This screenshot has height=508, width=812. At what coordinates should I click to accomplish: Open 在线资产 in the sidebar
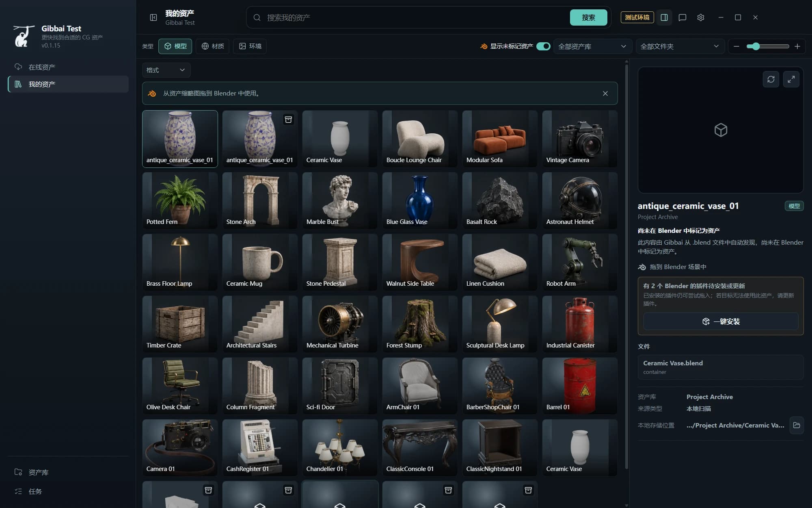pos(68,67)
